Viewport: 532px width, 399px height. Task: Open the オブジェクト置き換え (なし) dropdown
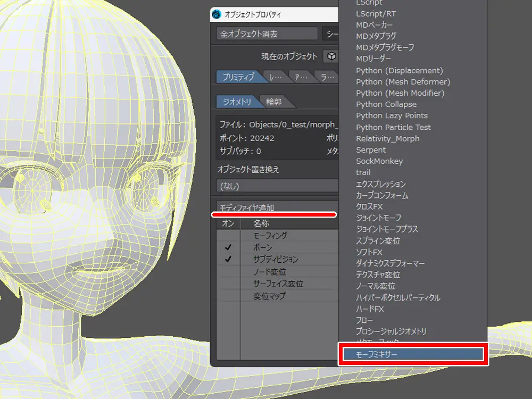277,186
